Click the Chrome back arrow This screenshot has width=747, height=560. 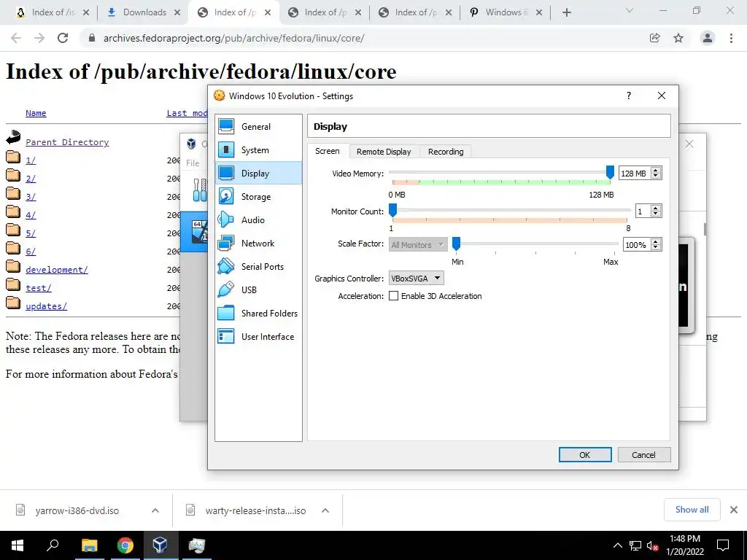(16, 38)
